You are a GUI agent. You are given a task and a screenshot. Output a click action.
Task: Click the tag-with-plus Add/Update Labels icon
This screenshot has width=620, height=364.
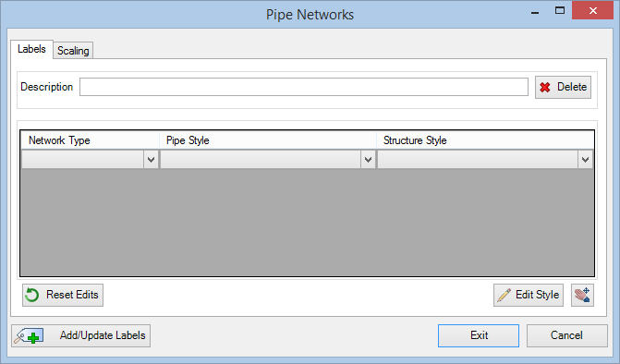tap(29, 336)
